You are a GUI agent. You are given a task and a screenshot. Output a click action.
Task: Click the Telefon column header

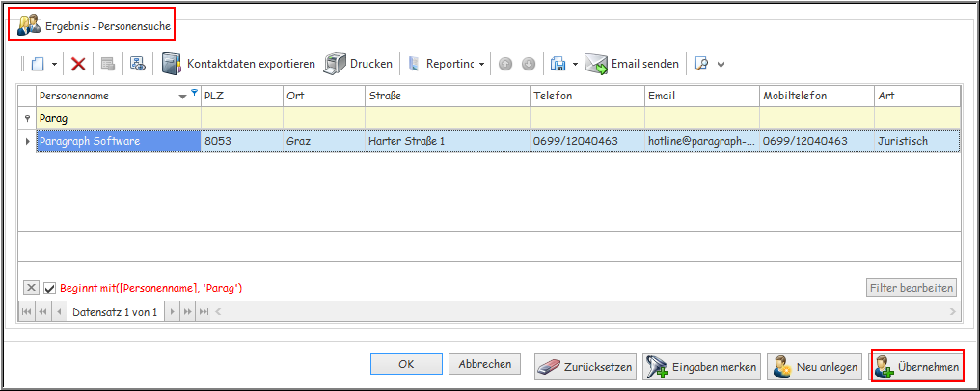(586, 96)
